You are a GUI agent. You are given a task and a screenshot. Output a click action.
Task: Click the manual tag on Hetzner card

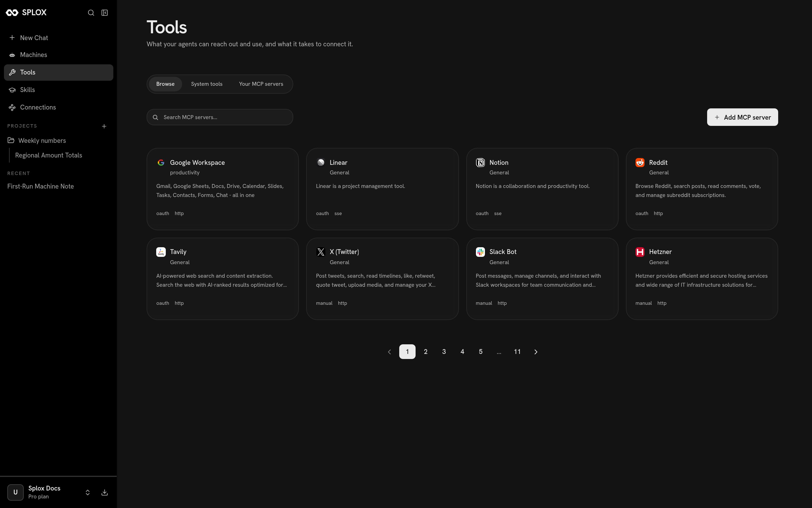point(643,303)
